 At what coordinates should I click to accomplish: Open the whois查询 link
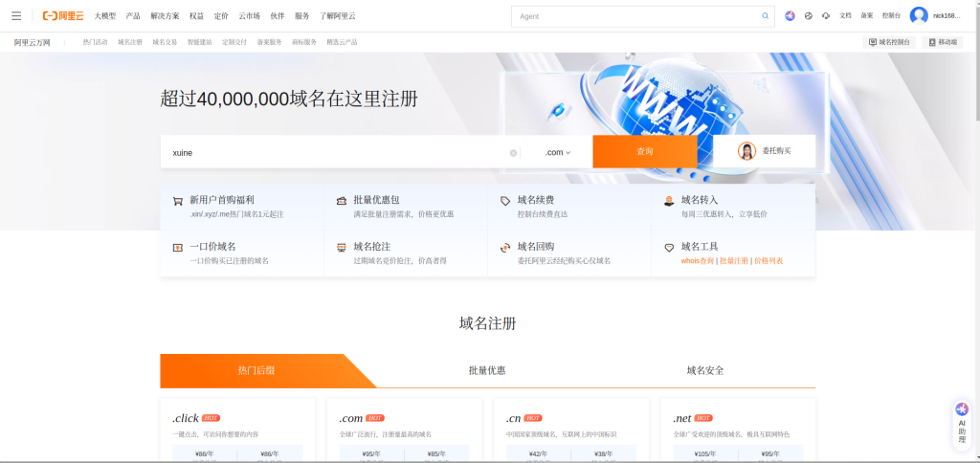click(x=698, y=260)
